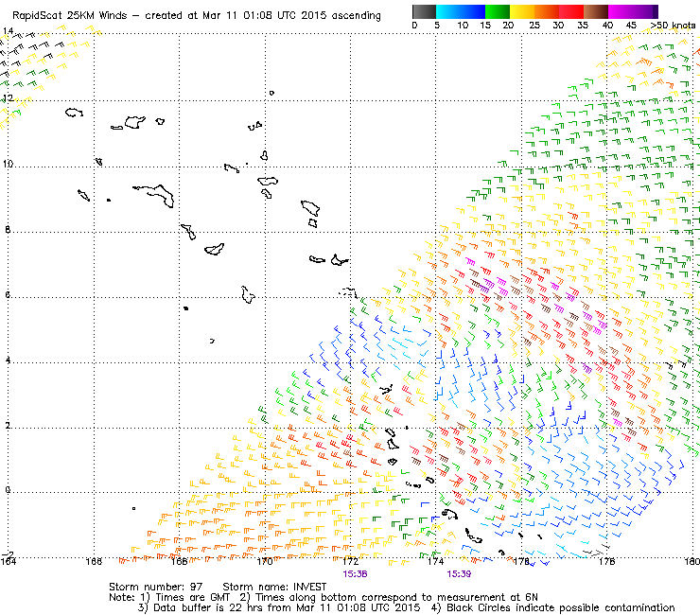Click the 'Mar 11 01:08 UTC 2015 ascending' title text
Viewport: 700px width, 615px height.
click(291, 16)
